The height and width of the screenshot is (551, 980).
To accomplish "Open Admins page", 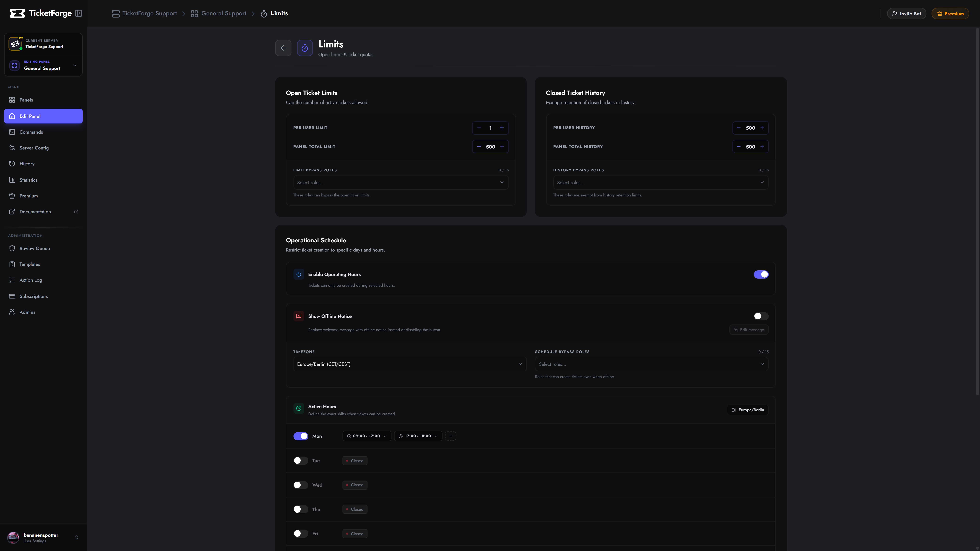I will tap(43, 312).
